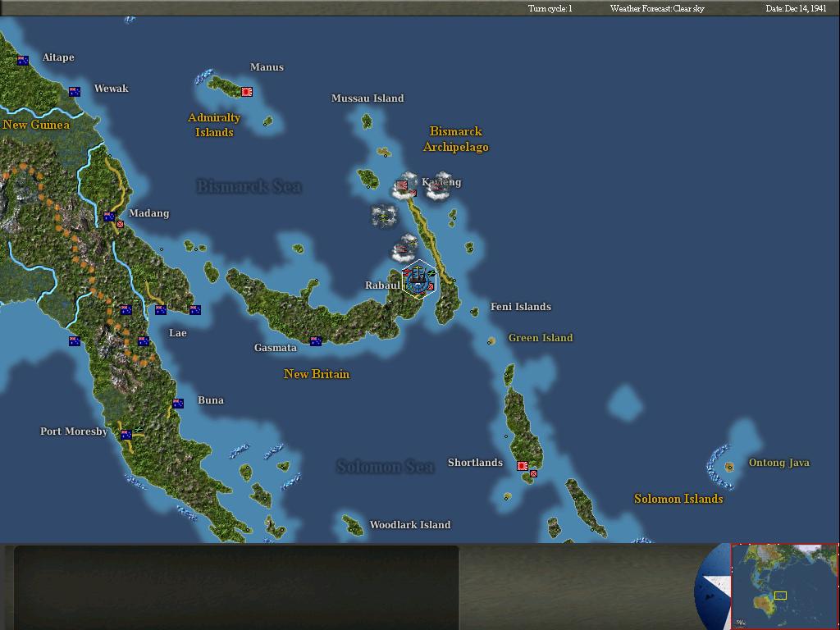Click the red crossed-box unit marker near Madang
The height and width of the screenshot is (630, 840).
120,225
